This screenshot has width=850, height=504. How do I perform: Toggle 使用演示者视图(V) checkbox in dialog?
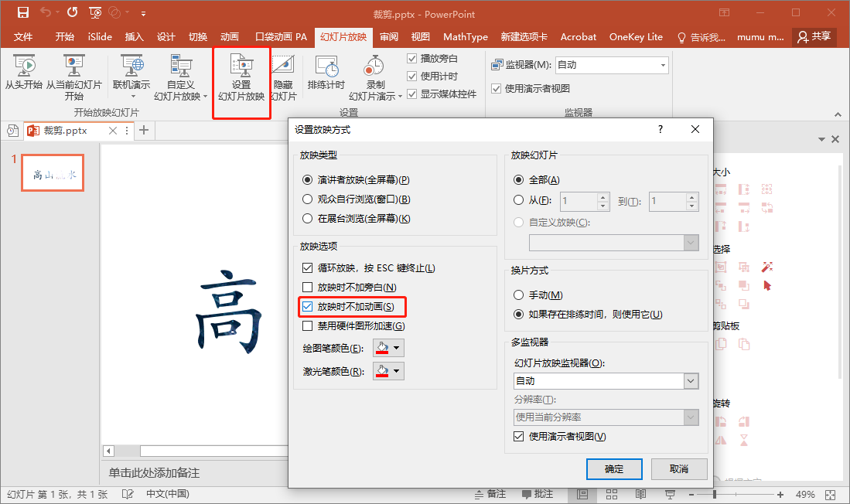518,436
